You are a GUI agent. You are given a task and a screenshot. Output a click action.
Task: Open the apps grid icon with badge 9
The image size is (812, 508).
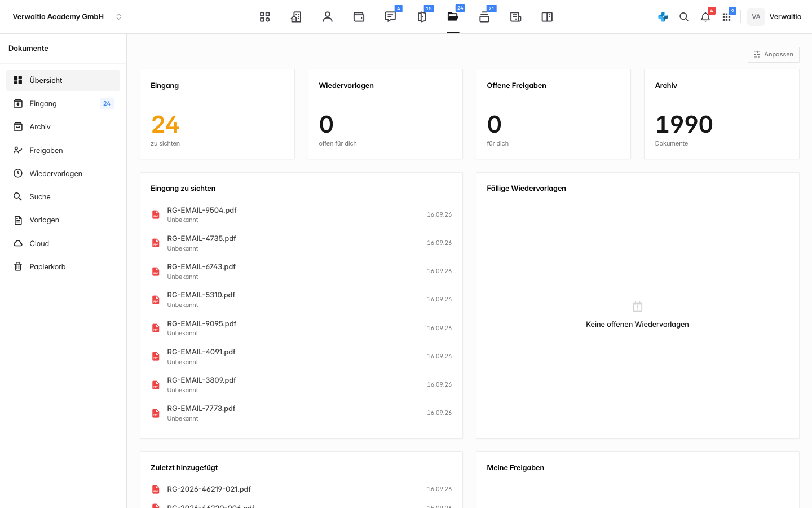pyautogui.click(x=727, y=17)
